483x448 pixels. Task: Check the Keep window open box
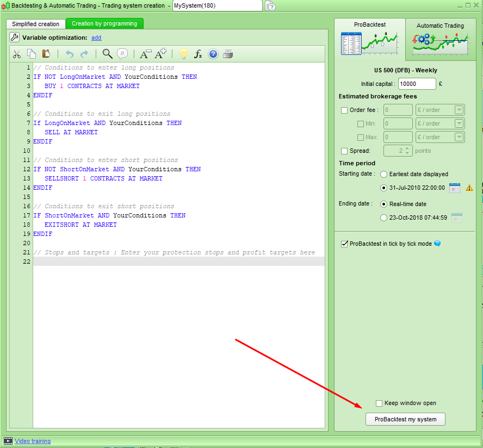pyautogui.click(x=379, y=403)
